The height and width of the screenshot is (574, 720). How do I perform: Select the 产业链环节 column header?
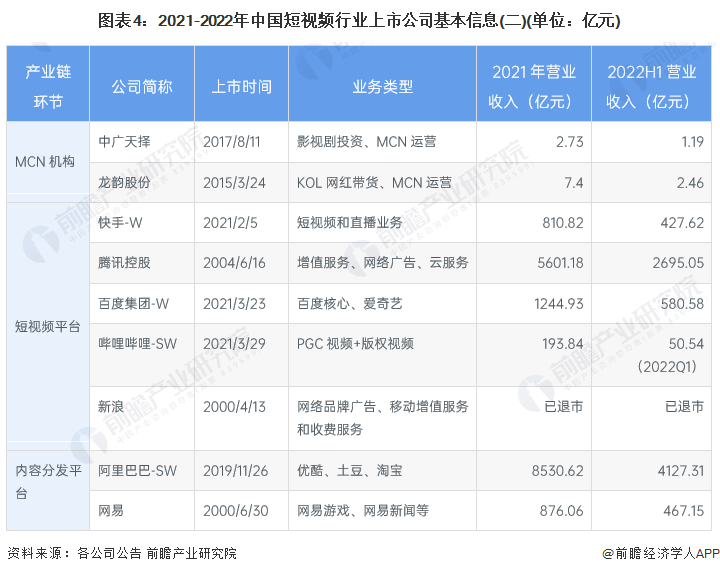coord(48,86)
